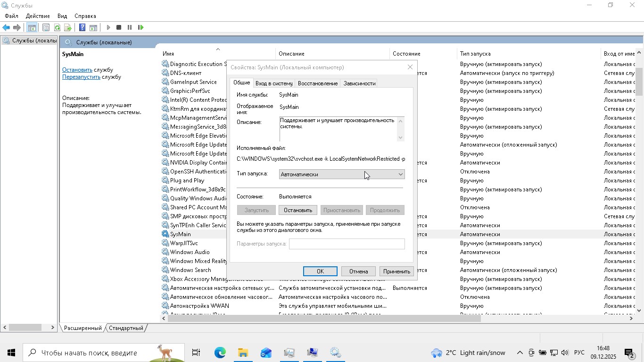Select the Расширенный view tab
644x362 pixels.
coord(83,328)
